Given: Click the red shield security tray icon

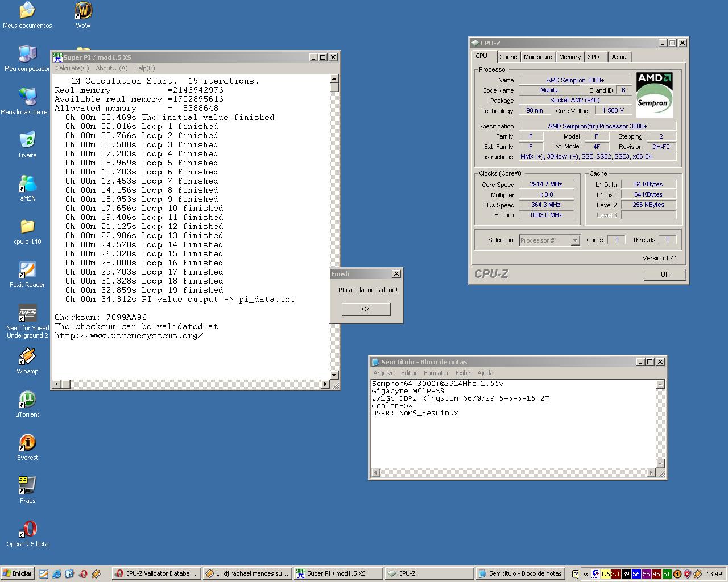Looking at the screenshot, I should point(687,574).
